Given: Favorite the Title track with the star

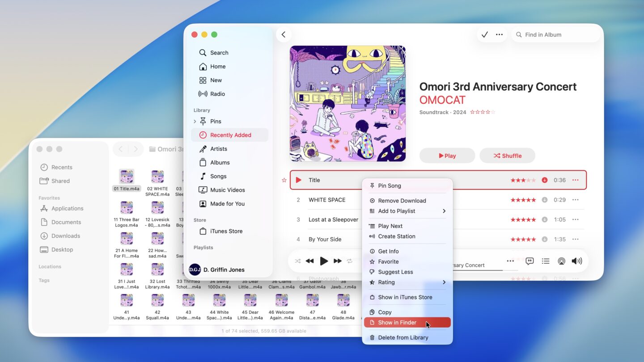Looking at the screenshot, I should coord(284,180).
